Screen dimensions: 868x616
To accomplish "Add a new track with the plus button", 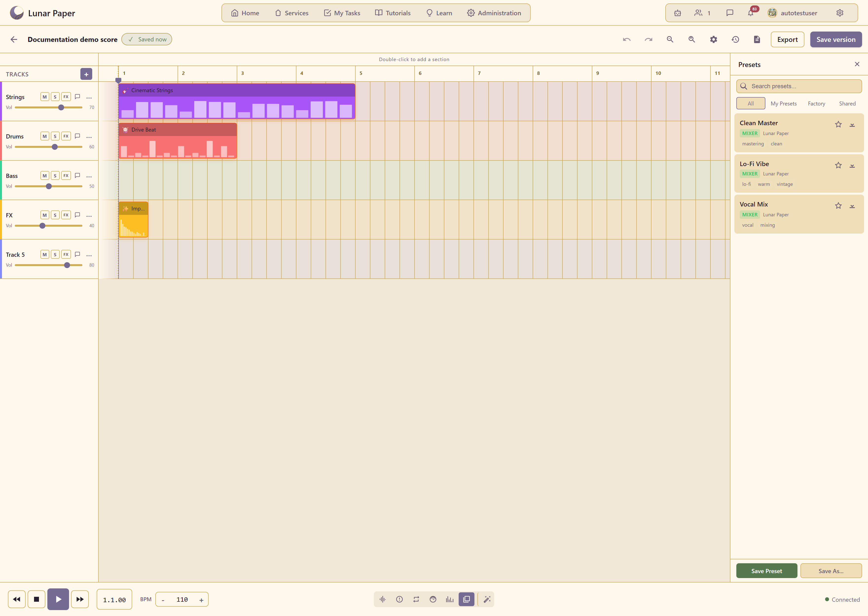I will click(x=86, y=74).
